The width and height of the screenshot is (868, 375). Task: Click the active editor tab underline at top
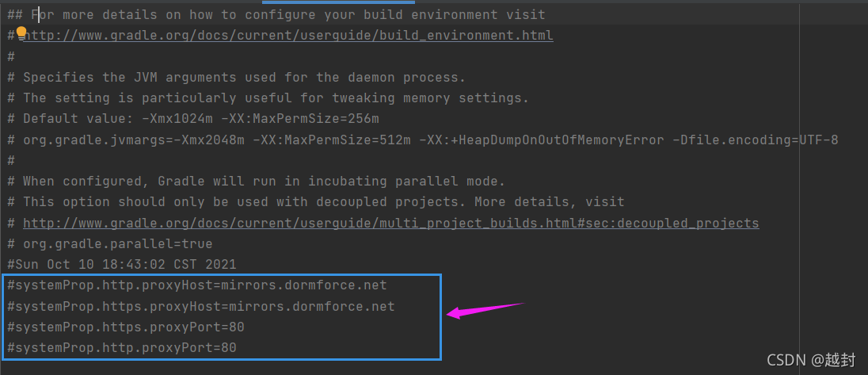click(338, 2)
